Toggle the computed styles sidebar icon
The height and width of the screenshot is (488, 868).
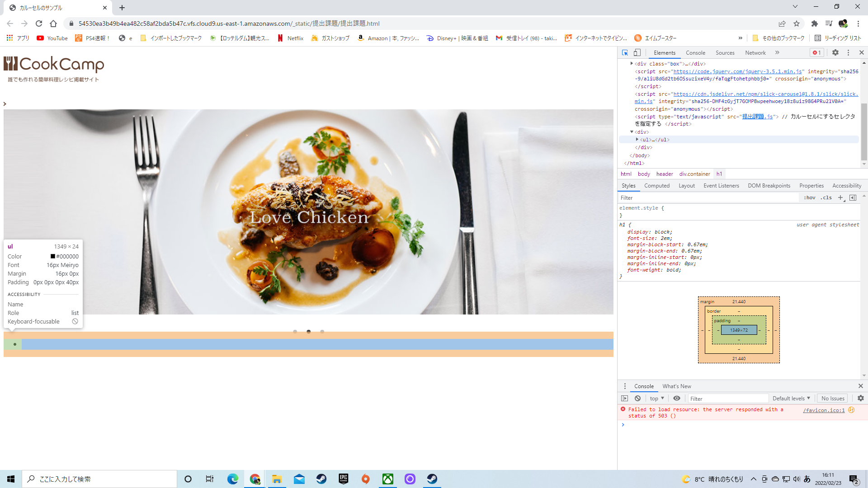[x=853, y=198]
